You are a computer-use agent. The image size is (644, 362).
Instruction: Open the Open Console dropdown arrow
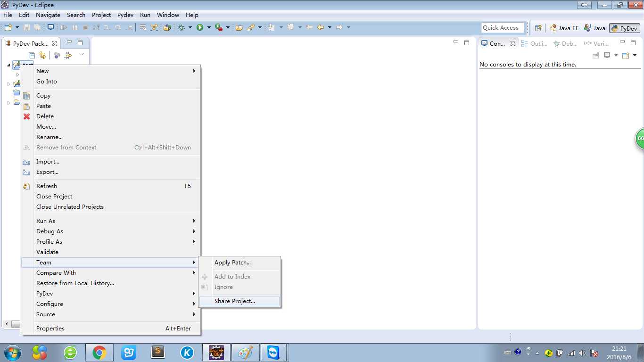coord(635,55)
